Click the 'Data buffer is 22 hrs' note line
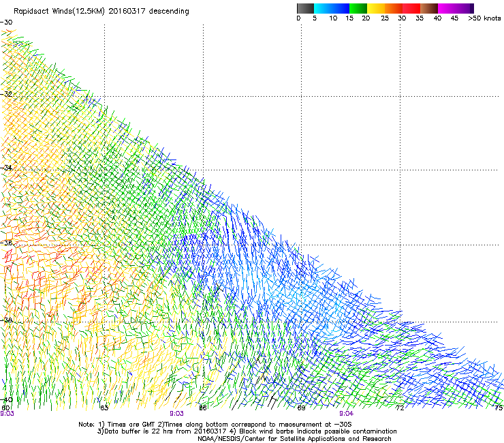The width and height of the screenshot is (504, 443). (247, 431)
